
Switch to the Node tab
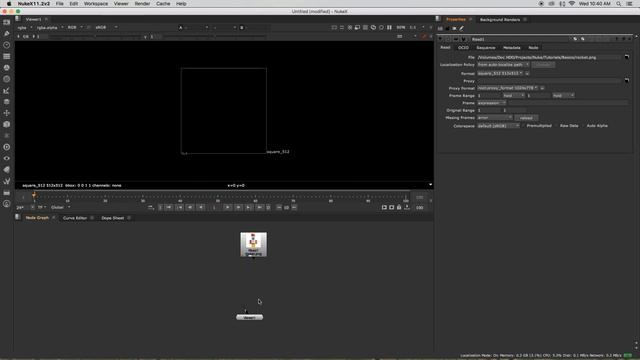tap(533, 48)
